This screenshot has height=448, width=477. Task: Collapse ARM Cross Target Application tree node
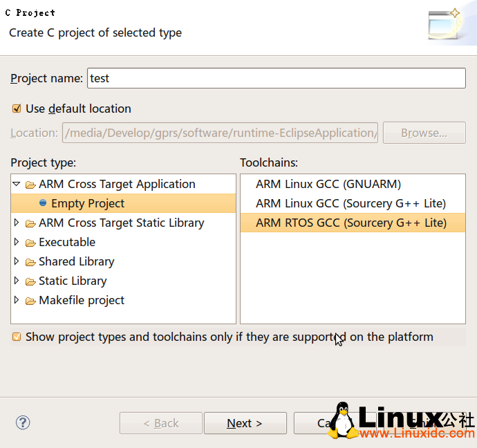[x=17, y=185]
